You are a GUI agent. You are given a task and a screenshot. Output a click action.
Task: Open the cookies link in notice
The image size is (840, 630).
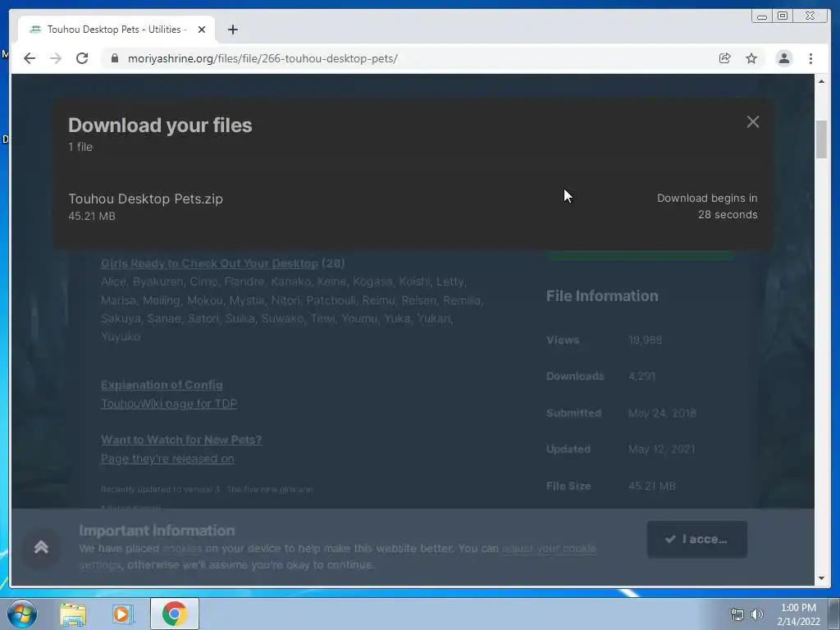coord(182,549)
